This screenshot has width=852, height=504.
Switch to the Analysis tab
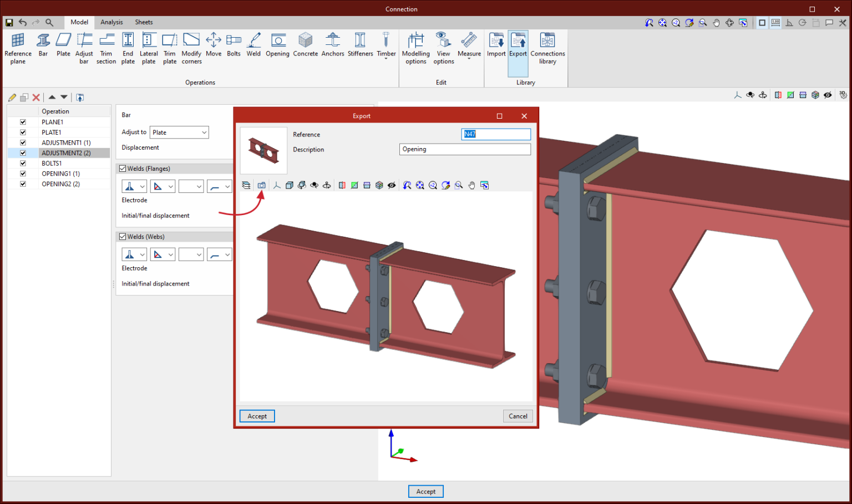111,22
